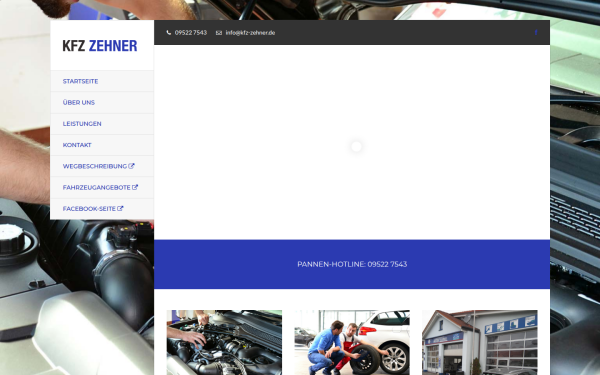Viewport: 600px width, 375px height.
Task: Click the external-link icon beside Fahrzeugangebote
Action: [x=135, y=187]
